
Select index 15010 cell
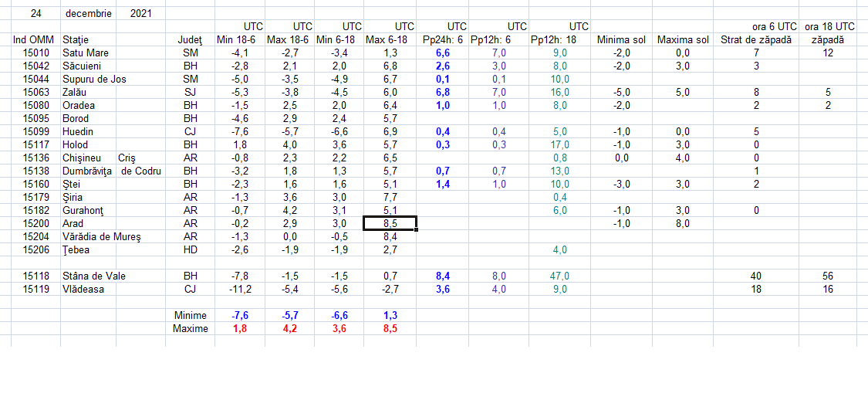point(36,53)
